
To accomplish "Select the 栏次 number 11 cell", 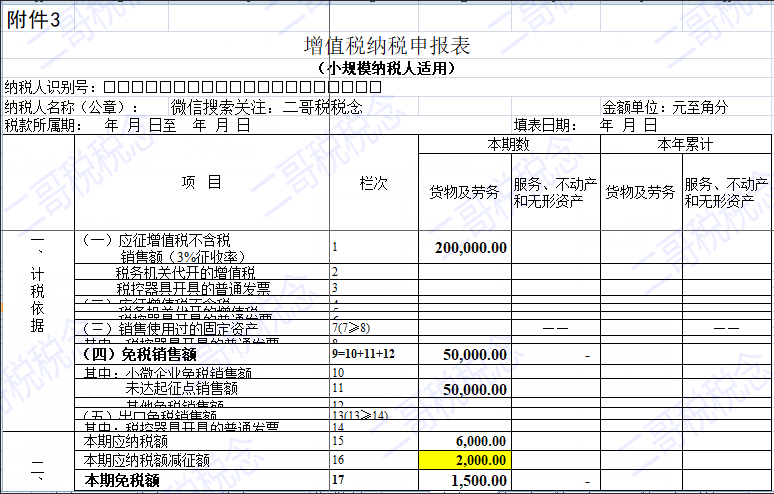I will pyautogui.click(x=374, y=389).
